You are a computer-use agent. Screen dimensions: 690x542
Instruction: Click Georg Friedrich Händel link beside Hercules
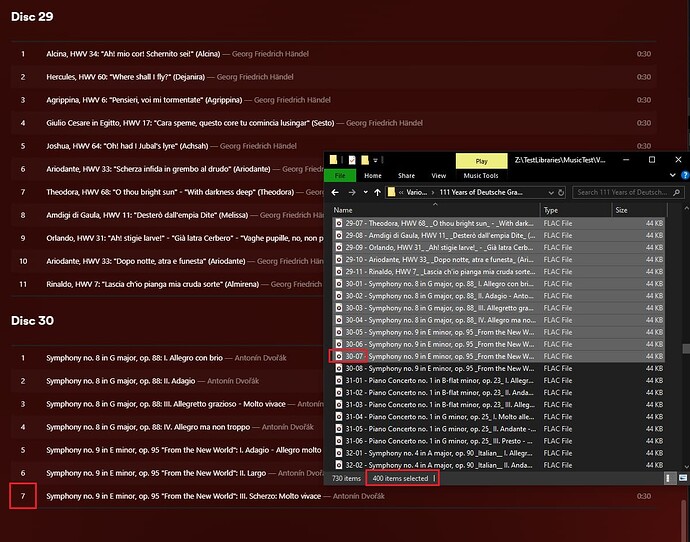pos(255,77)
